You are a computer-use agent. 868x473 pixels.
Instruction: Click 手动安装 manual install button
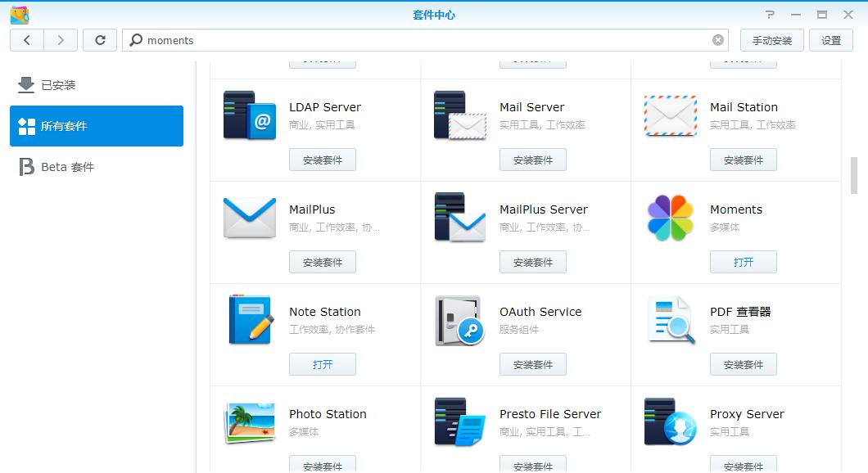tap(771, 40)
